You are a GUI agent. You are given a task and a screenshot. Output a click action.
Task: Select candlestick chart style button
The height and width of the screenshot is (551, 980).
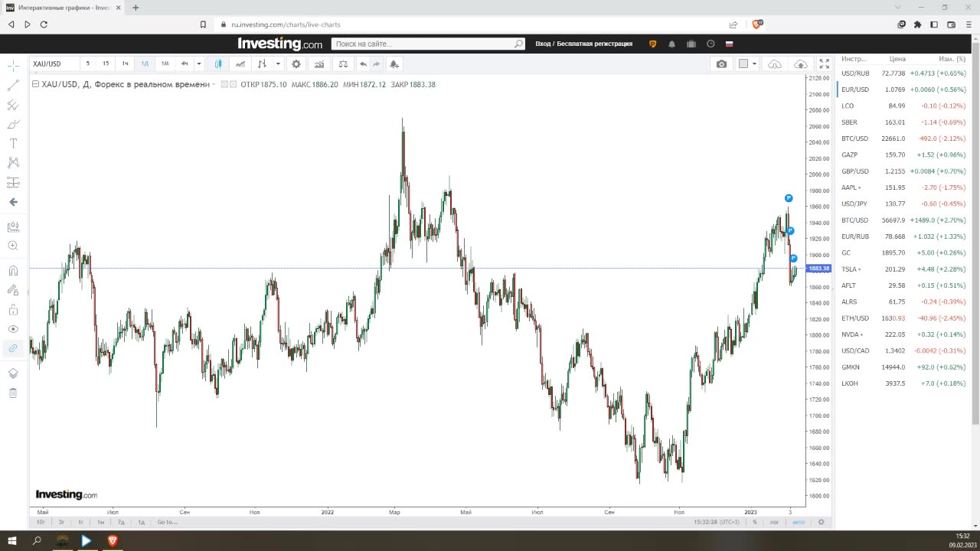pos(219,64)
